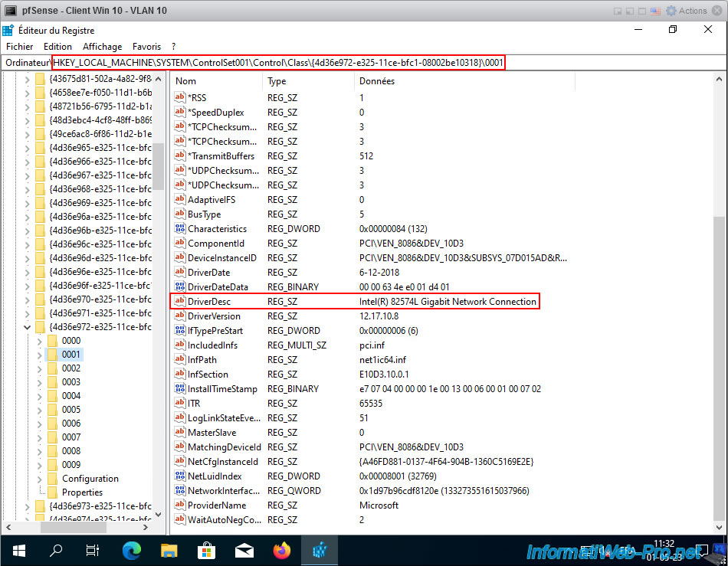Sort by the Données column header
728x566 pixels.
(464, 80)
